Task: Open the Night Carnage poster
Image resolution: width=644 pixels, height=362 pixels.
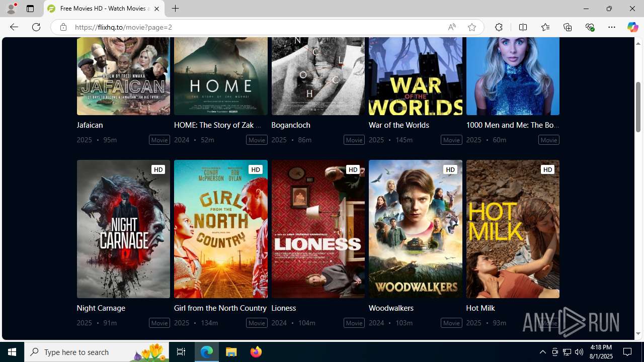Action: 123,229
